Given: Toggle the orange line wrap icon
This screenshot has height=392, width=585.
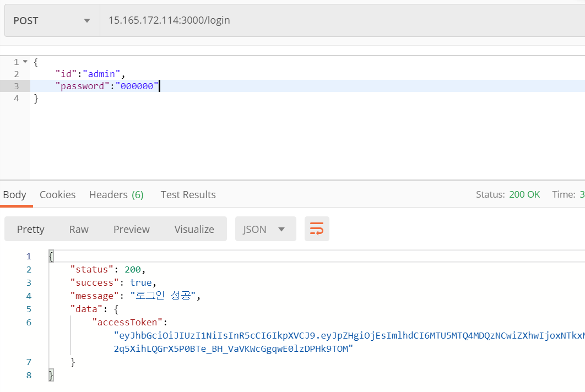Looking at the screenshot, I should (x=317, y=228).
